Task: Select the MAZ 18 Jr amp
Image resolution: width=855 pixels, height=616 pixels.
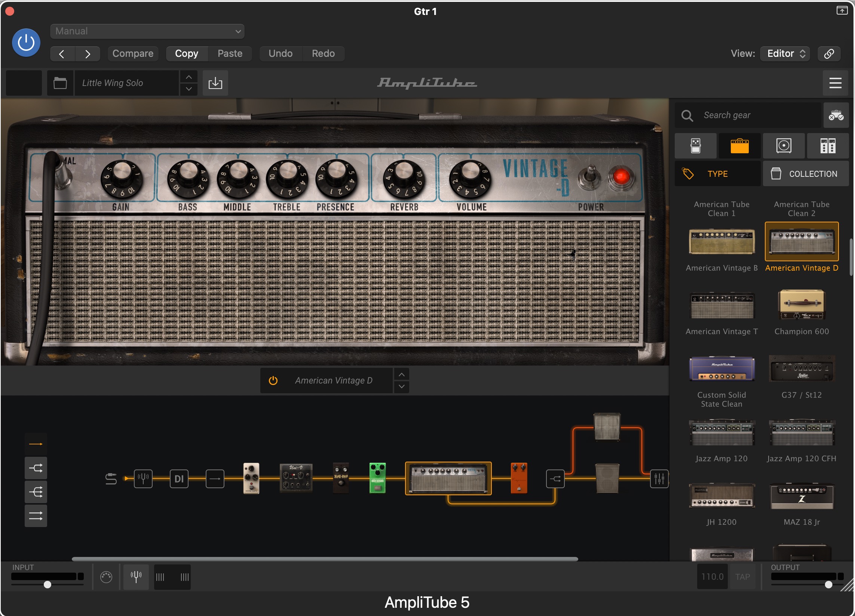Action: 802,496
